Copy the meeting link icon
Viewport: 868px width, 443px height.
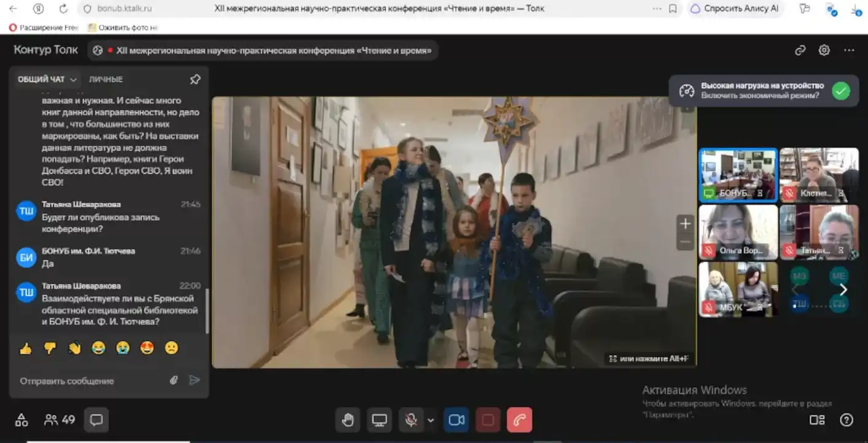coord(800,50)
